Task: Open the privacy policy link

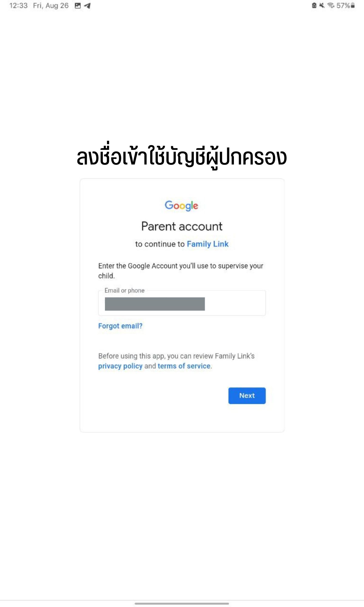Action: coord(120,366)
